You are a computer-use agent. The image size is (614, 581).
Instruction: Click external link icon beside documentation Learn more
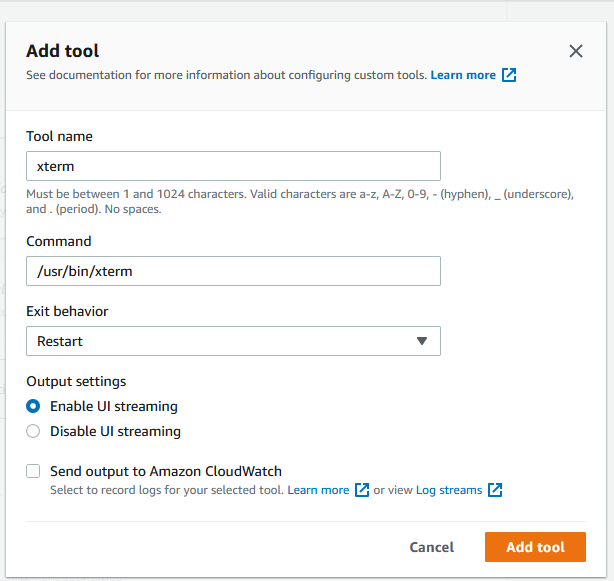[509, 75]
